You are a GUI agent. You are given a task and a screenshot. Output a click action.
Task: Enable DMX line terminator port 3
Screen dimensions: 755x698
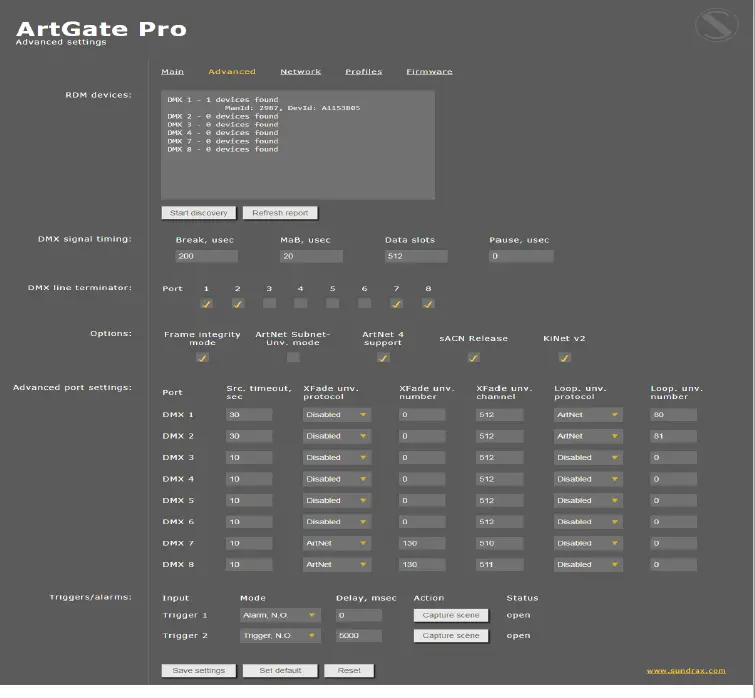[x=269, y=303]
